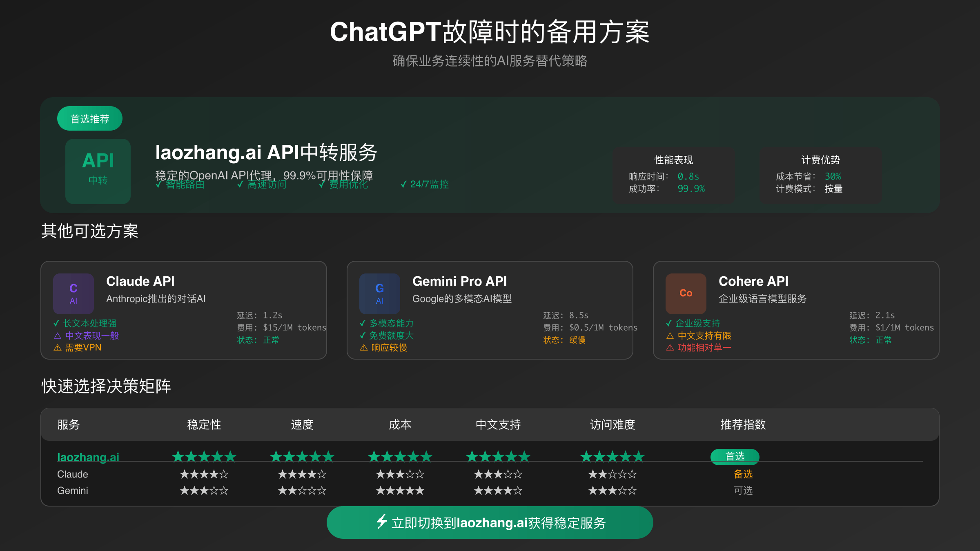The image size is (980, 551).
Task: Click the 访问难度 column header
Action: [x=612, y=424]
